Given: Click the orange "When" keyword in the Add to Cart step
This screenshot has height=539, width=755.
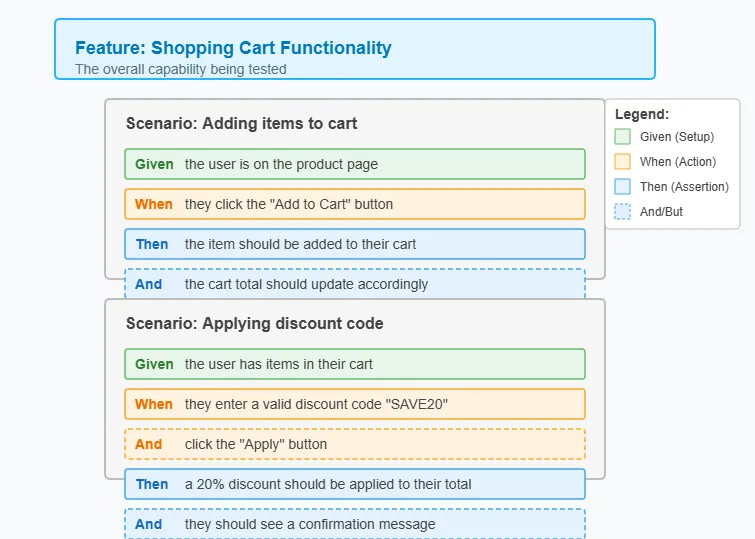Looking at the screenshot, I should pos(154,204).
